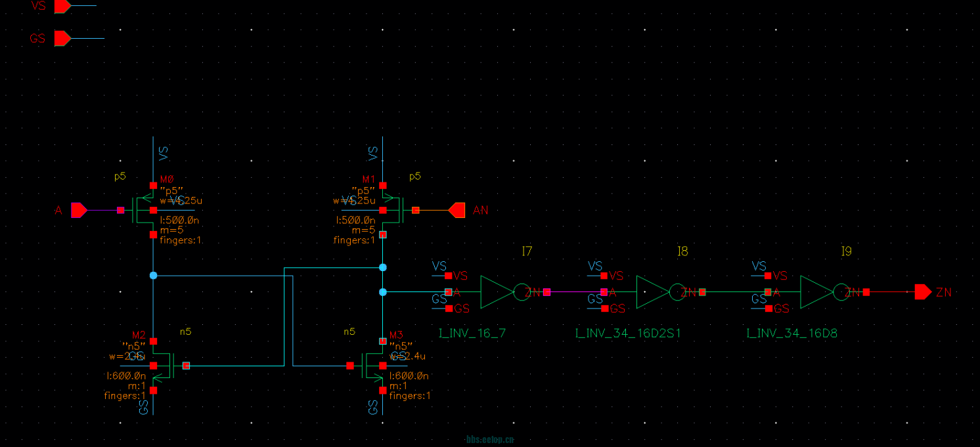Click M2's l:600.0n length parameter
The width and height of the screenshot is (980, 447).
point(126,376)
